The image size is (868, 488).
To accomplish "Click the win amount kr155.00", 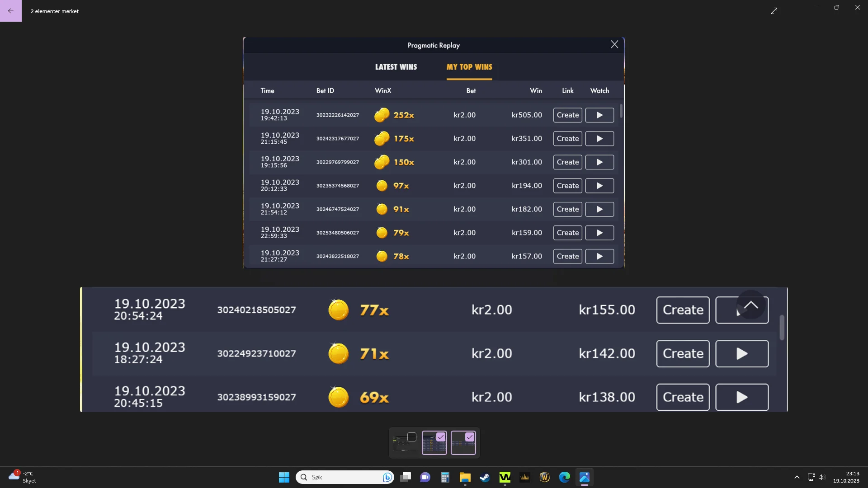I will click(607, 310).
